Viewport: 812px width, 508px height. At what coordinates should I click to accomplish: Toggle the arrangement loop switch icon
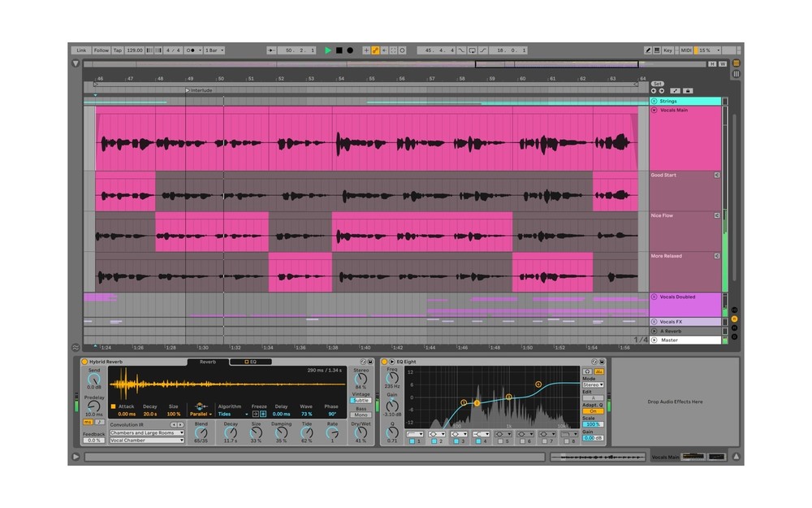point(473,50)
